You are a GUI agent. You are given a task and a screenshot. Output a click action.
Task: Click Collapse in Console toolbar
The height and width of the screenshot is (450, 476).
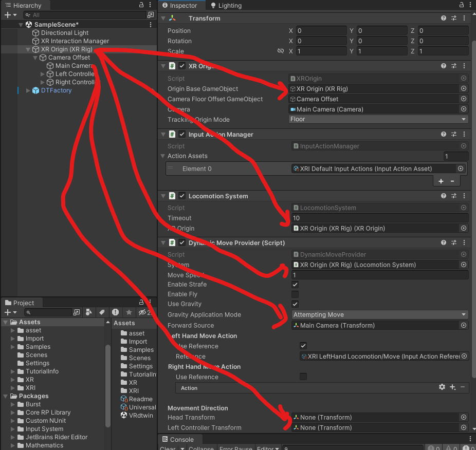pos(201,448)
